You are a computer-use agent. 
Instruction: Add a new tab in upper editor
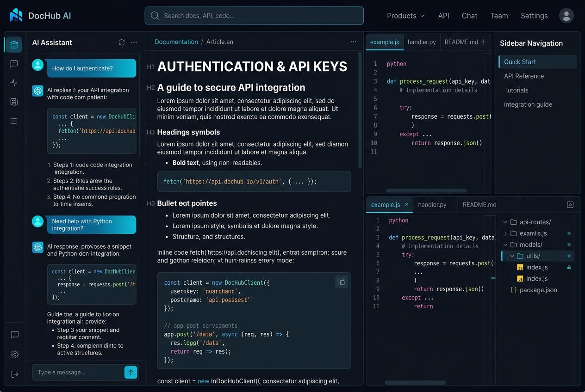coord(484,42)
